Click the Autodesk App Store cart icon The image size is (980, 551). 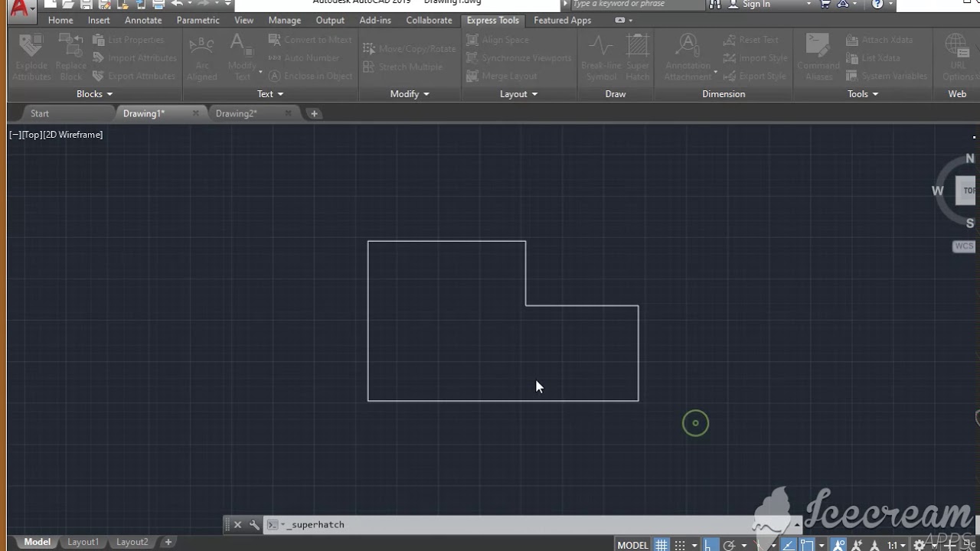point(825,4)
